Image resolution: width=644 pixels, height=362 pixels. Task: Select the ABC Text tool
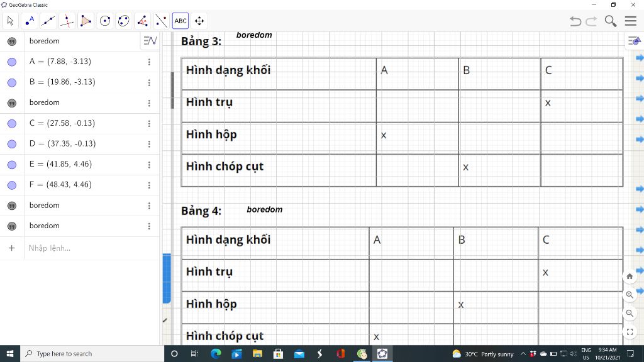[x=180, y=21]
